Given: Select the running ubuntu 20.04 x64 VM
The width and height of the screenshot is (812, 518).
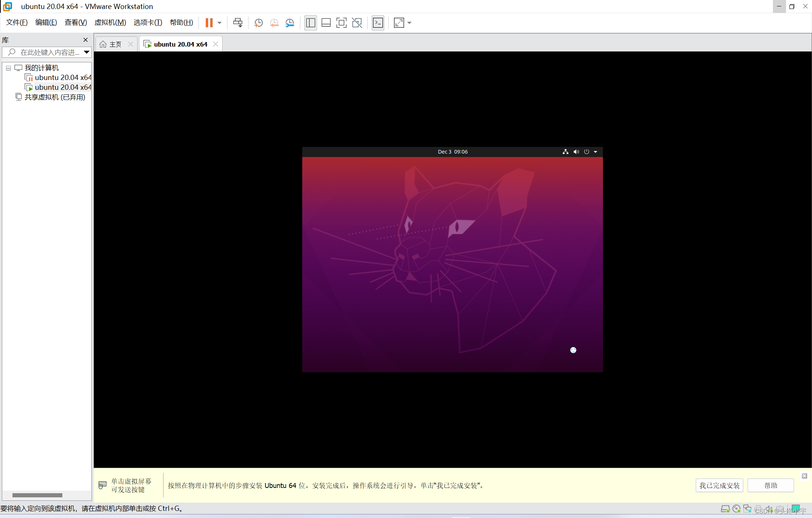Looking at the screenshot, I should (x=58, y=88).
